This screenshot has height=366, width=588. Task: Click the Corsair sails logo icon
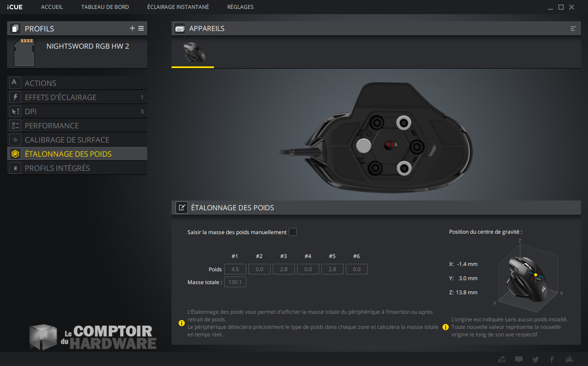569,359
